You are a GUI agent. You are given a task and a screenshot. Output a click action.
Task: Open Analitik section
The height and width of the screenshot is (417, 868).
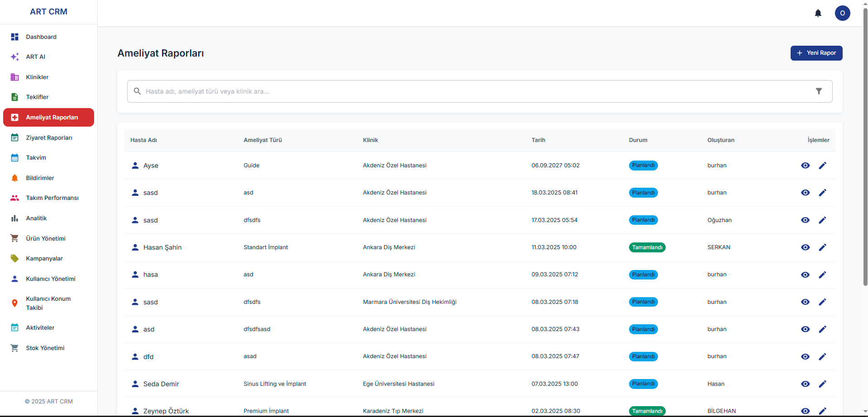(x=36, y=218)
